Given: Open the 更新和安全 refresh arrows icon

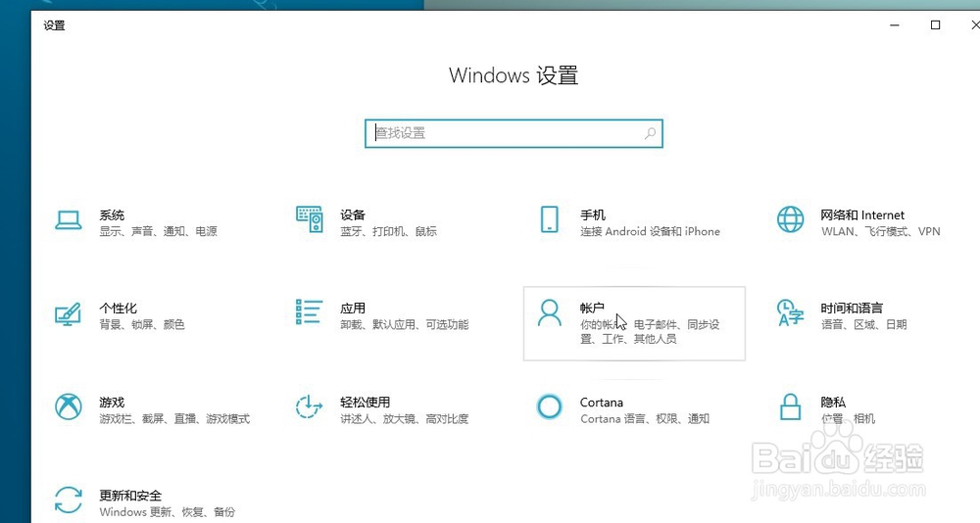Looking at the screenshot, I should 69,500.
